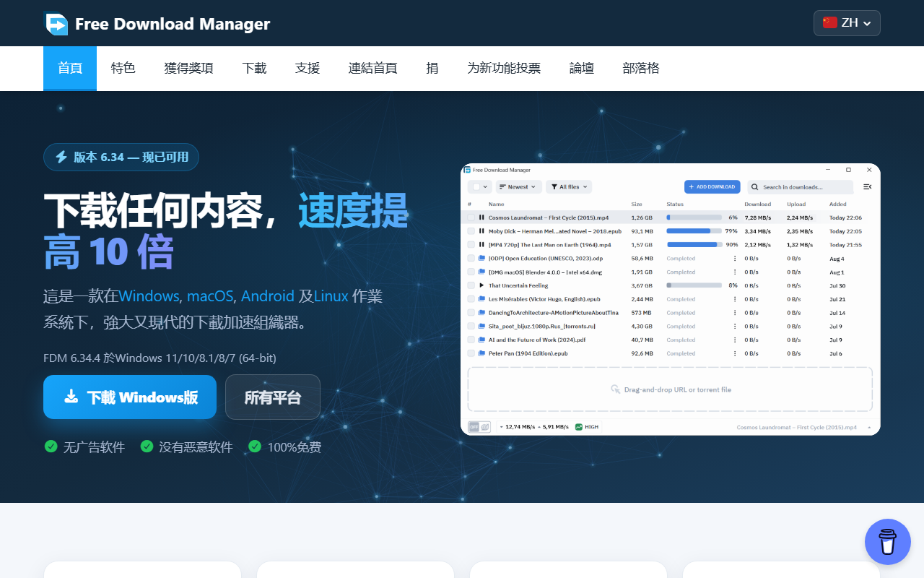
Task: Open folder icon for Blender 4.0.0 dmg
Action: pos(481,272)
